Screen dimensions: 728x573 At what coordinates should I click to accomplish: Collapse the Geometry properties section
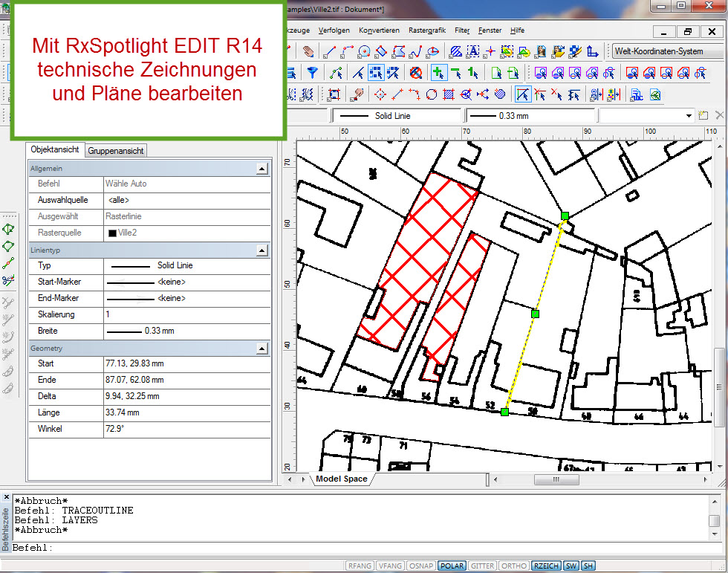[261, 348]
